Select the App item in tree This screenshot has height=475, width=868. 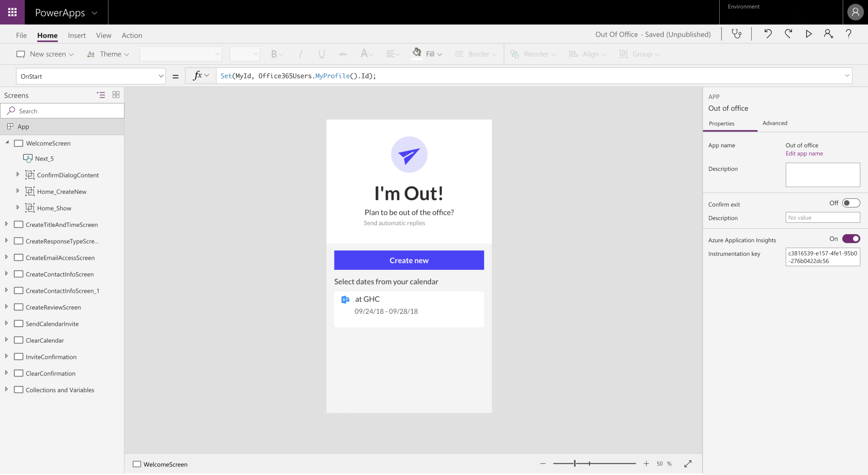(62, 127)
